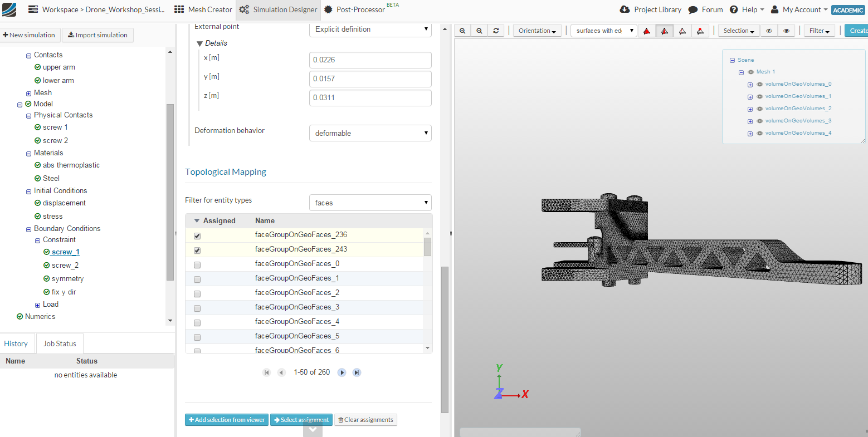This screenshot has width=868, height=437.
Task: Click Add selection from viewer button
Action: pos(227,420)
